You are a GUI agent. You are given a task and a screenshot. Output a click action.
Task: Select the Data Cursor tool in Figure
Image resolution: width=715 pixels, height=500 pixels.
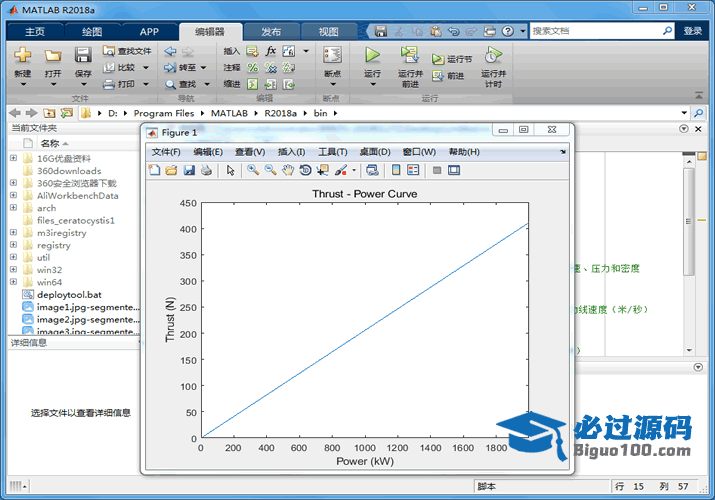pos(323,170)
